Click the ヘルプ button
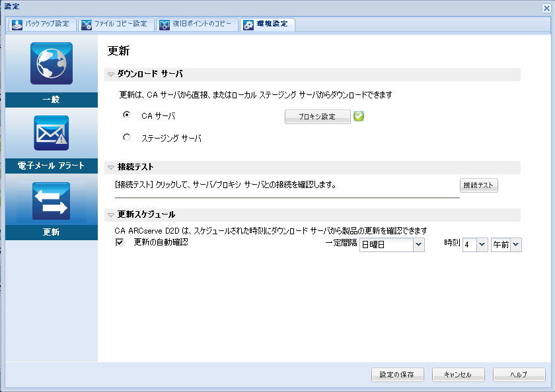This screenshot has height=392, width=555. (x=519, y=375)
